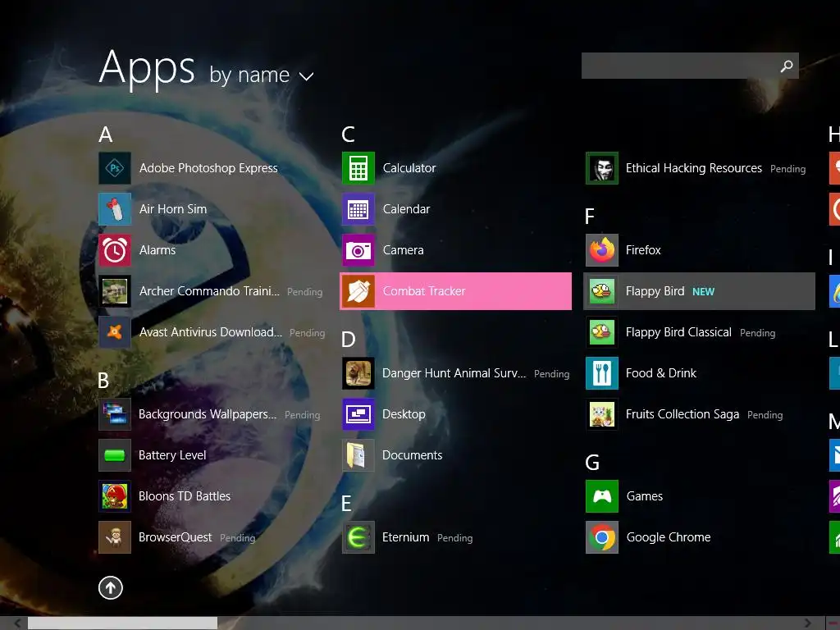Screen dimensions: 840x630
Task: Open the Alarms clock icon
Action: click(115, 250)
